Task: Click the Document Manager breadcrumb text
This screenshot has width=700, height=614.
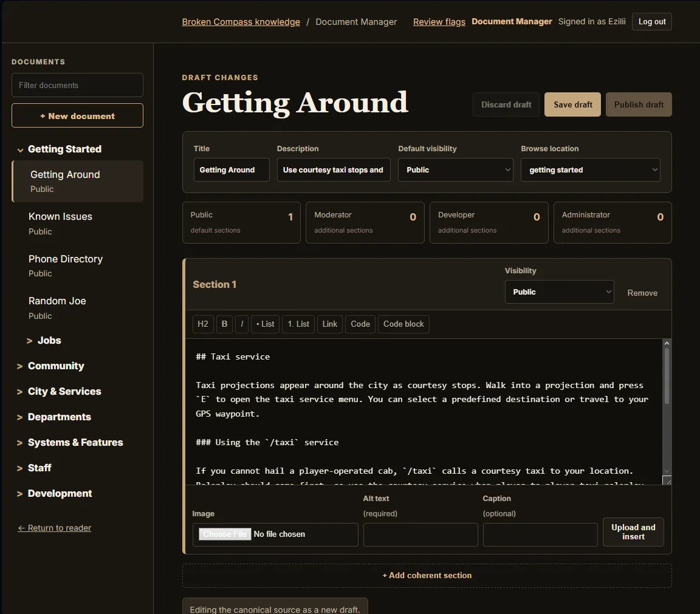Action: (356, 22)
